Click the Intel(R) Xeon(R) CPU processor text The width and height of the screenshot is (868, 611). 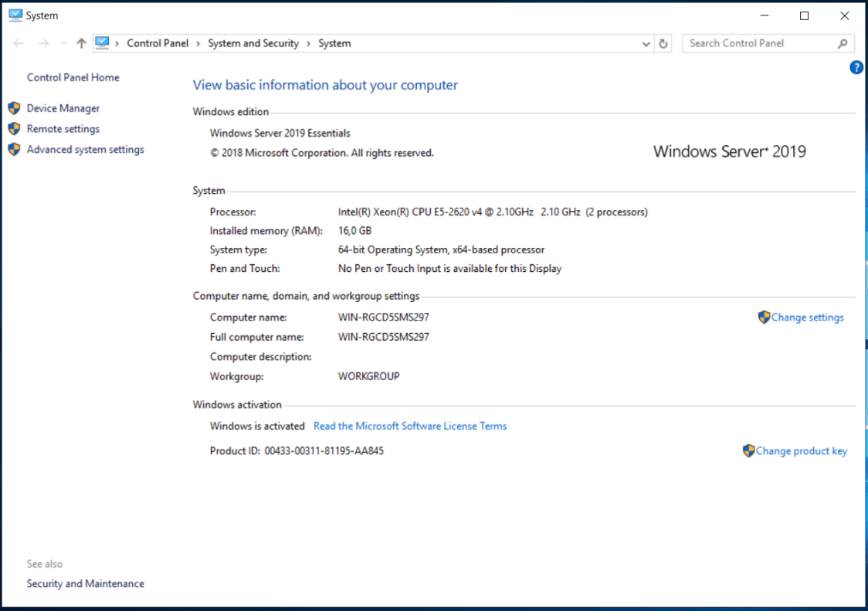pos(493,212)
